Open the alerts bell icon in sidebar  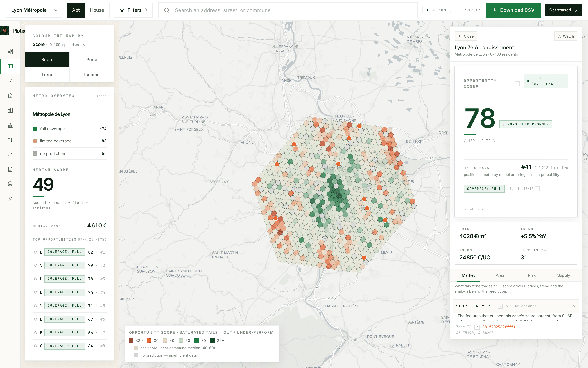10,155
